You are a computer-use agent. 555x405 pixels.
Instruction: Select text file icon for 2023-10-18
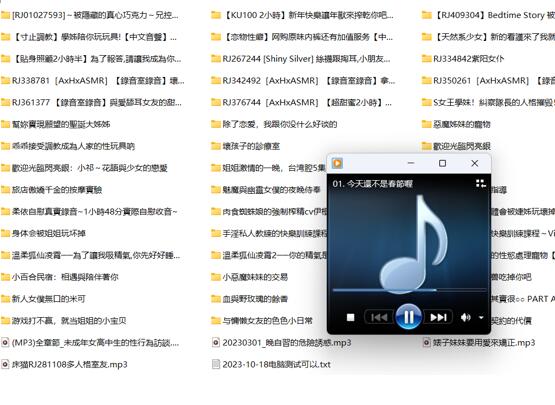(216, 364)
